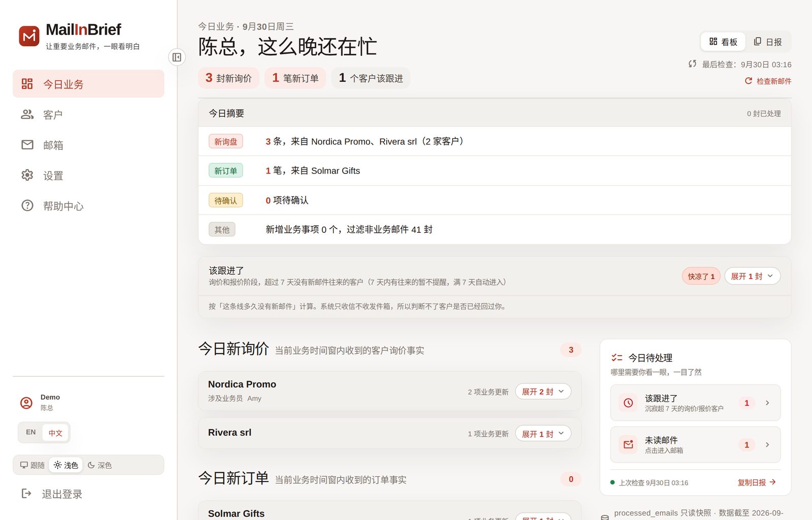This screenshot has height=520, width=812.
Task: Click the sync icon beside 最后检查
Action: pos(692,64)
